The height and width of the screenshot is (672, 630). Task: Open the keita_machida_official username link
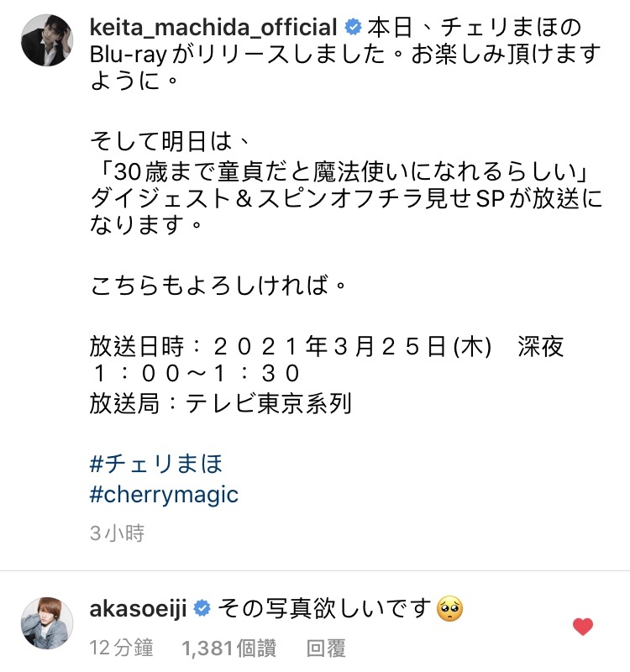click(x=213, y=28)
